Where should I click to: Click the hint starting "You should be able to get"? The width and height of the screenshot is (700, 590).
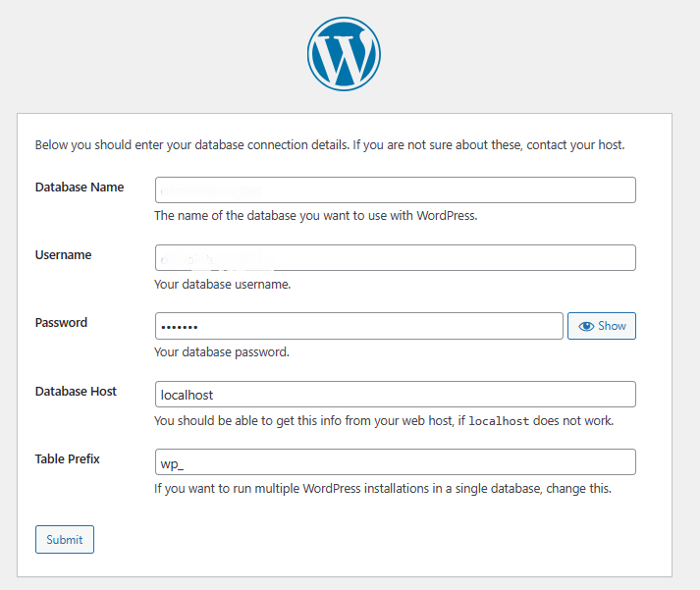[384, 421]
